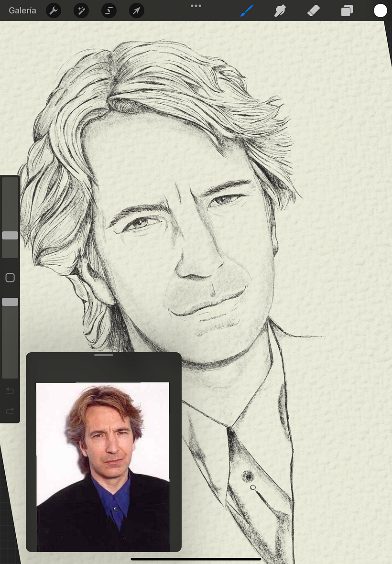
Task: Open the Adjustments magic wand menu
Action: 81,11
